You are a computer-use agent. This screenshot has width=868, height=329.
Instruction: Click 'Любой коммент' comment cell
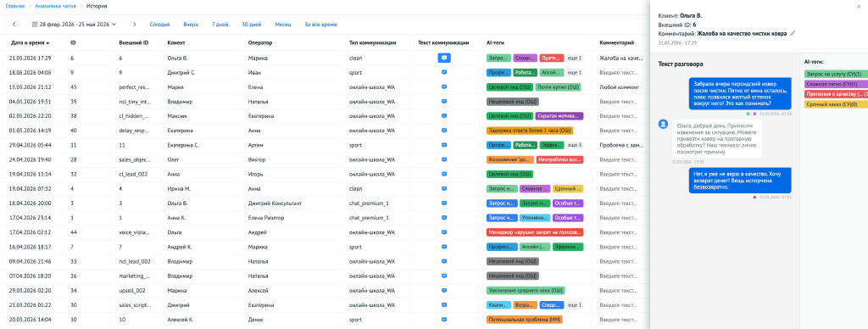620,87
